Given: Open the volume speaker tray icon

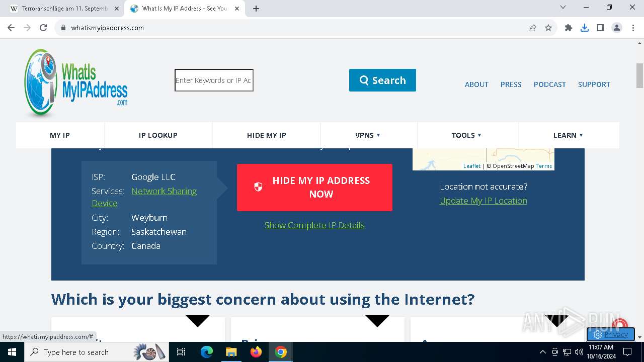Looking at the screenshot, I should click(579, 352).
